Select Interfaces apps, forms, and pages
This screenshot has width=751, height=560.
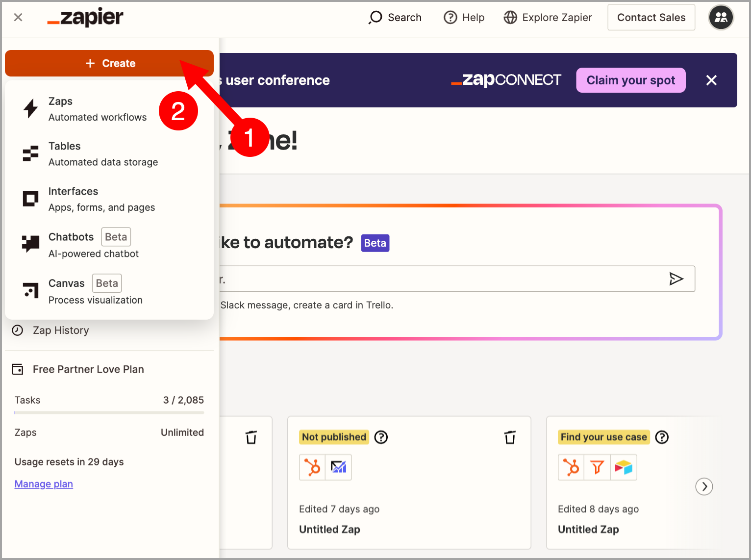click(109, 199)
